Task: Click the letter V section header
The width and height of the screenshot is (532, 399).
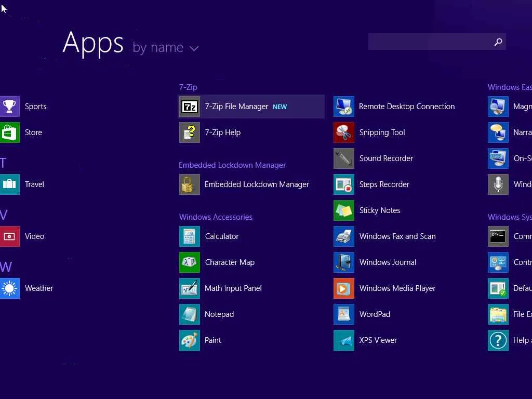Action: (4, 215)
